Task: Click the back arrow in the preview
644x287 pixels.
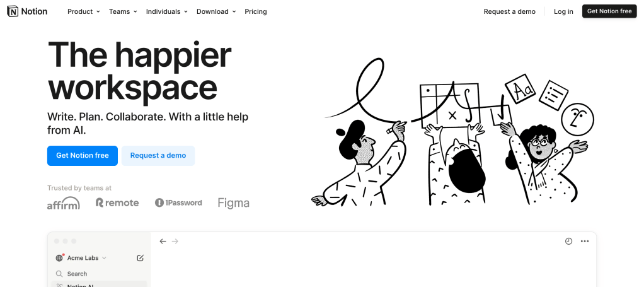Action: point(163,242)
